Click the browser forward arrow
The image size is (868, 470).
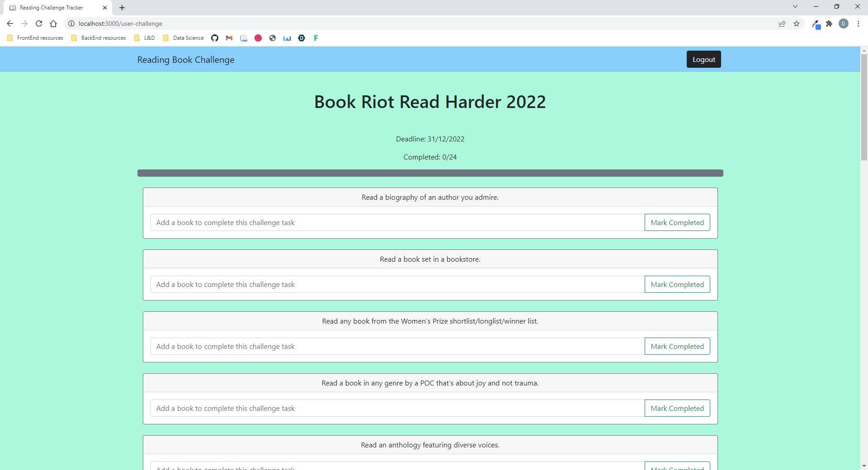coord(24,23)
